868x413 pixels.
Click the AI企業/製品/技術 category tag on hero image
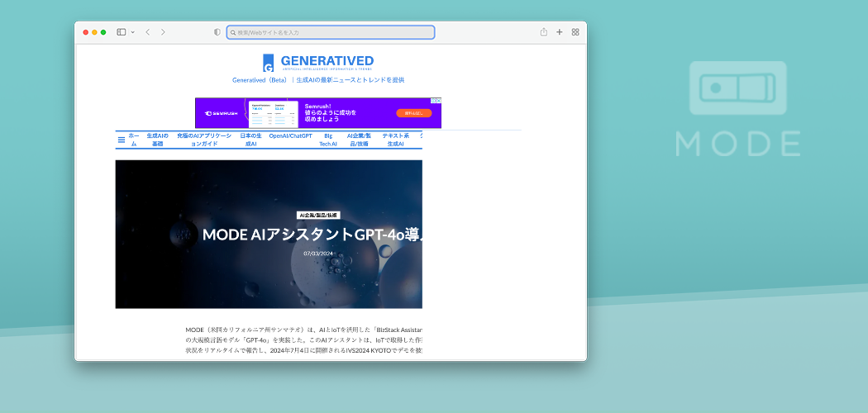(x=318, y=215)
